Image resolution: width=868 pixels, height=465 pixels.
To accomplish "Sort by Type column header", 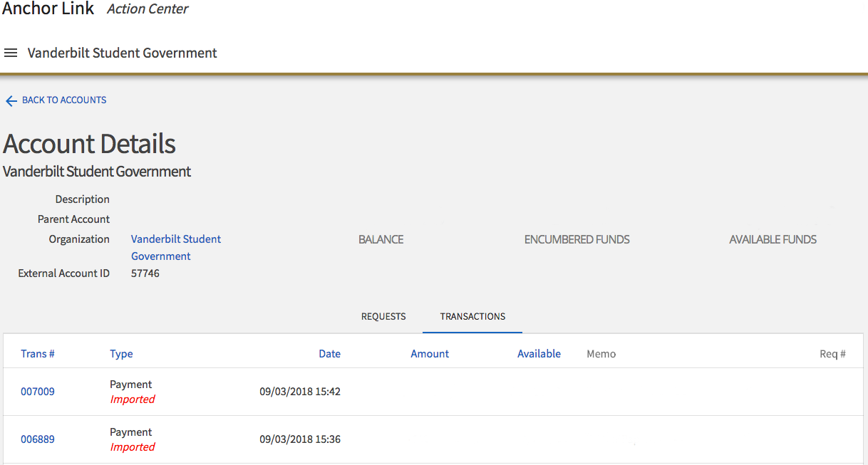I will 121,354.
